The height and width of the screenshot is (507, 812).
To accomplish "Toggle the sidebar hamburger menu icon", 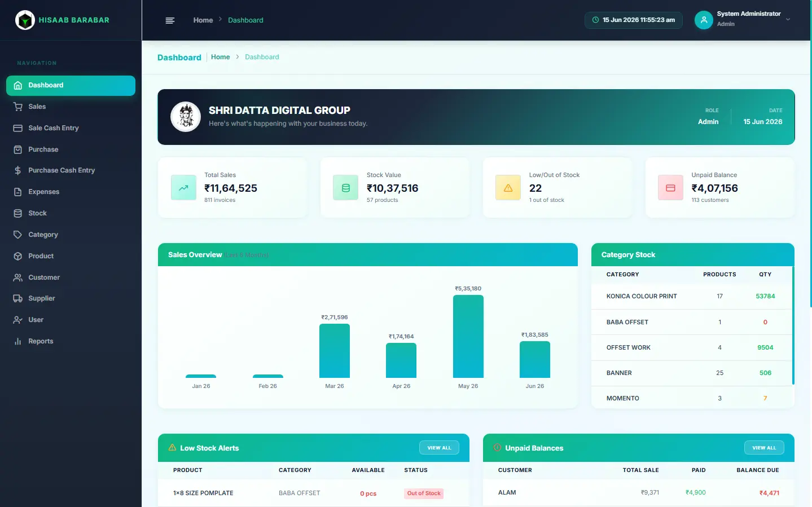I will tap(170, 20).
